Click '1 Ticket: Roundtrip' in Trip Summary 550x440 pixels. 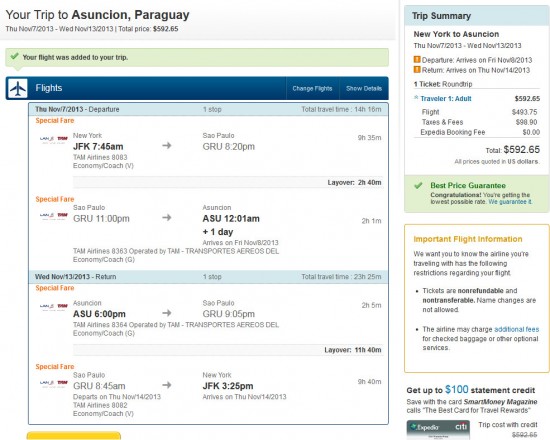pos(443,84)
